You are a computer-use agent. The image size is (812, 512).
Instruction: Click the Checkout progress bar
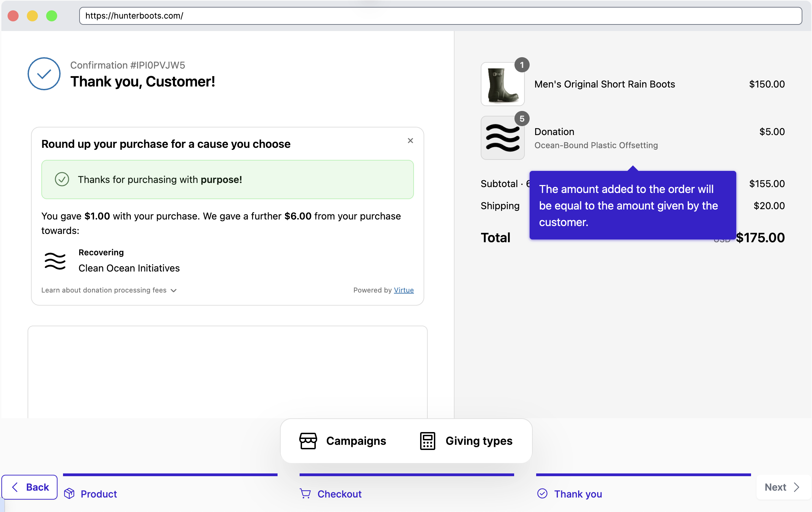(406, 475)
